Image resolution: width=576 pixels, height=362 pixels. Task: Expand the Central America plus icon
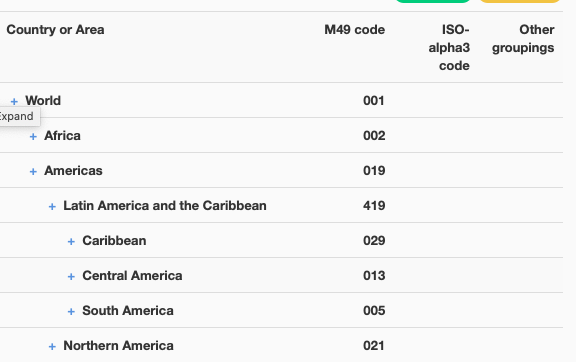tap(71, 277)
